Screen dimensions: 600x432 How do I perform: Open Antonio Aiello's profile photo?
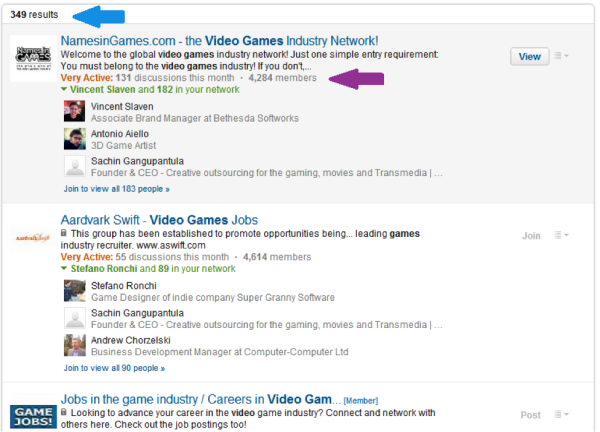pos(74,139)
